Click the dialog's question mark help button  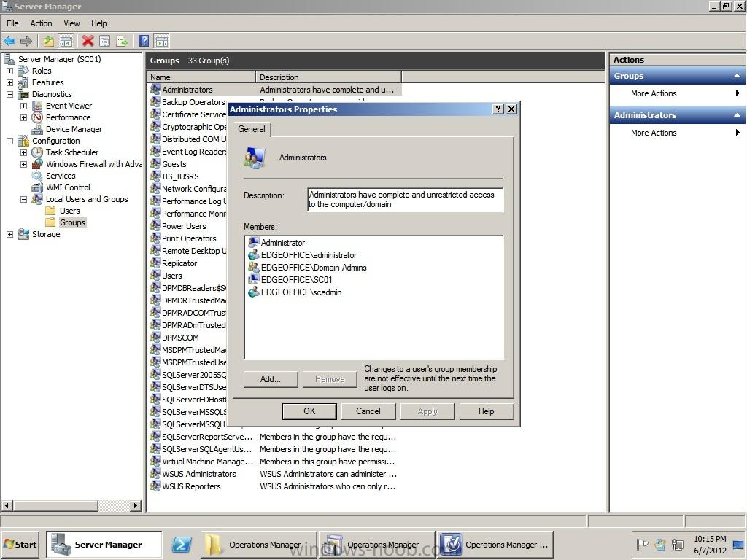point(498,109)
